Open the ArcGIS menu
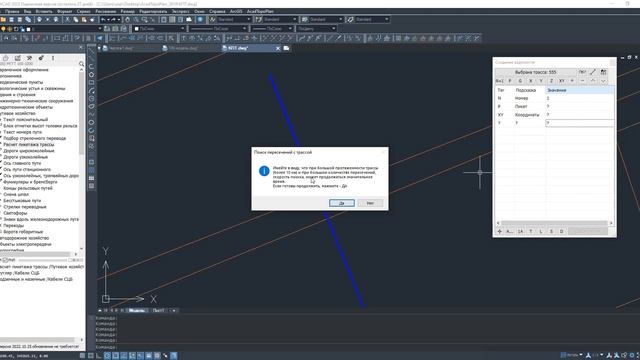 [236, 11]
